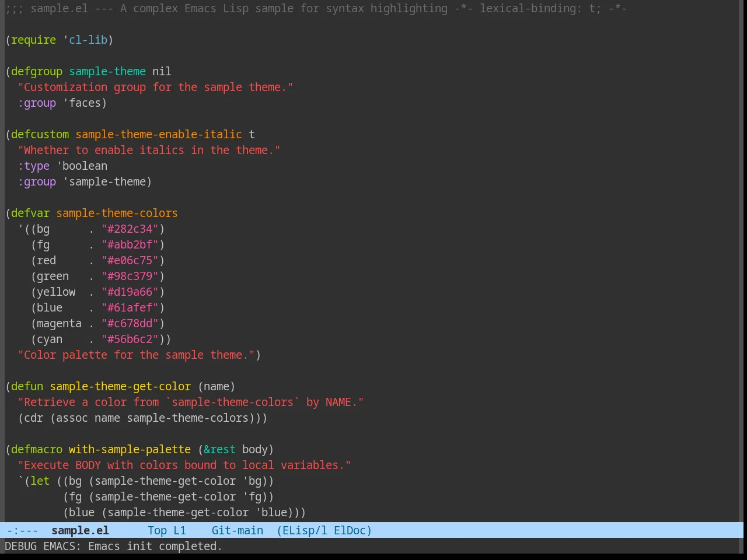The height and width of the screenshot is (560, 747).
Task: Click 'sample-theme' name after defgroup
Action: point(107,71)
